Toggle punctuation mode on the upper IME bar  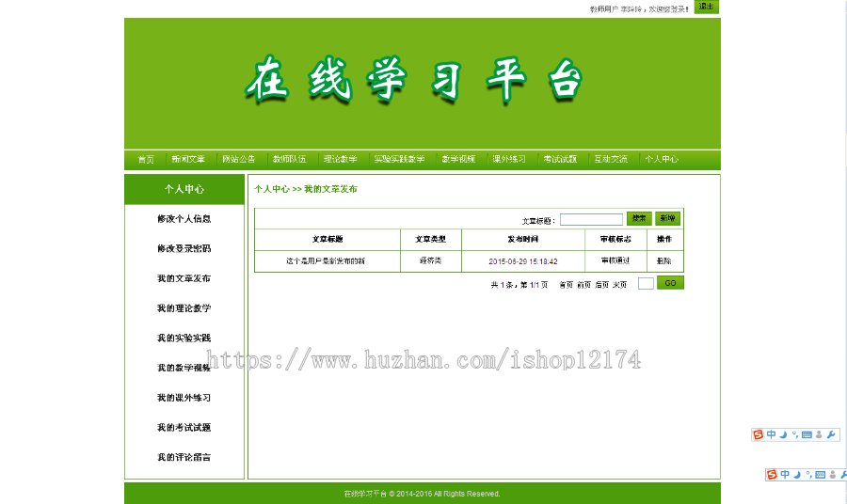(794, 434)
